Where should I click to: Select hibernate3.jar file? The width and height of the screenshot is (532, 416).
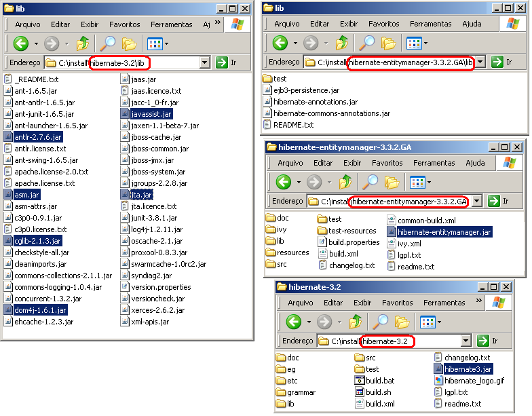click(x=463, y=369)
